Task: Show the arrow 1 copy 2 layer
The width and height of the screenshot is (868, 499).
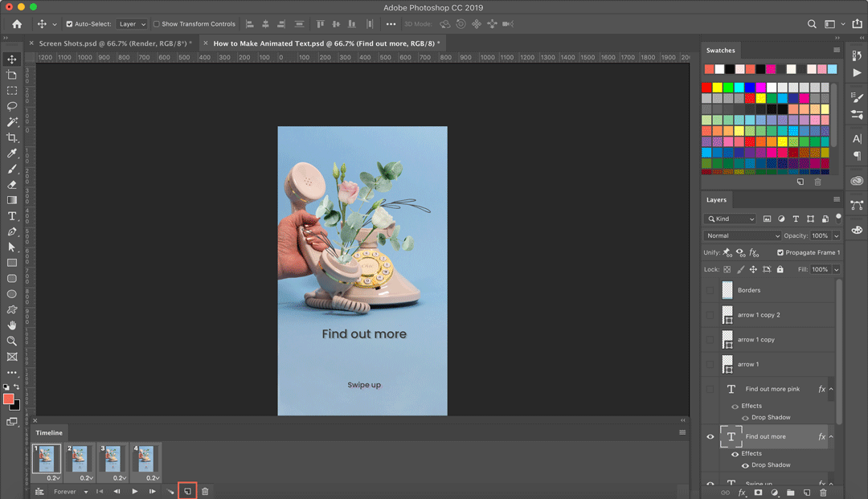Action: point(710,315)
